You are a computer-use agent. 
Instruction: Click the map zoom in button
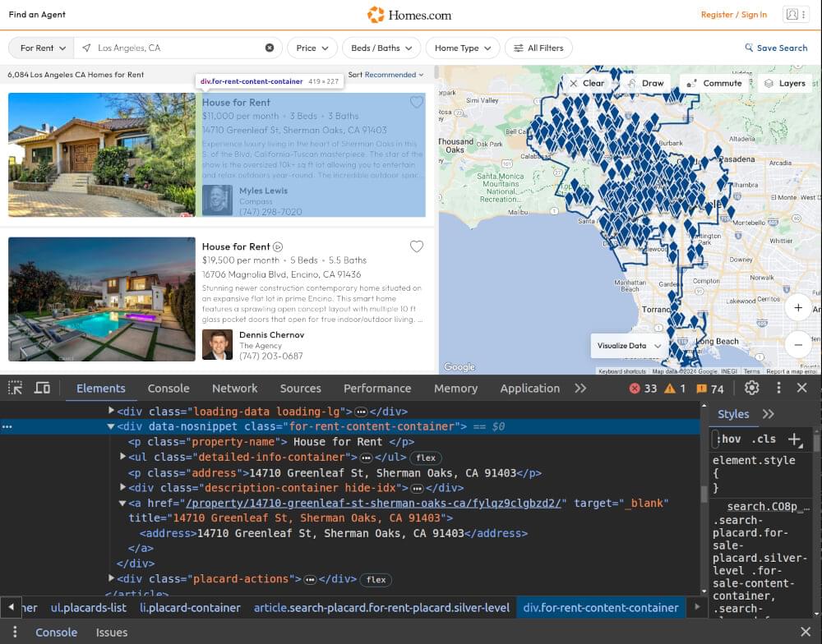coord(798,308)
